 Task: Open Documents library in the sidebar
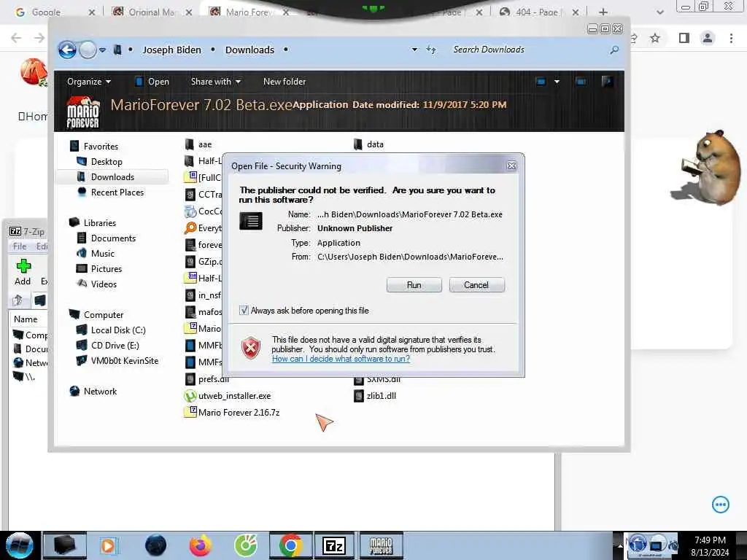[113, 238]
